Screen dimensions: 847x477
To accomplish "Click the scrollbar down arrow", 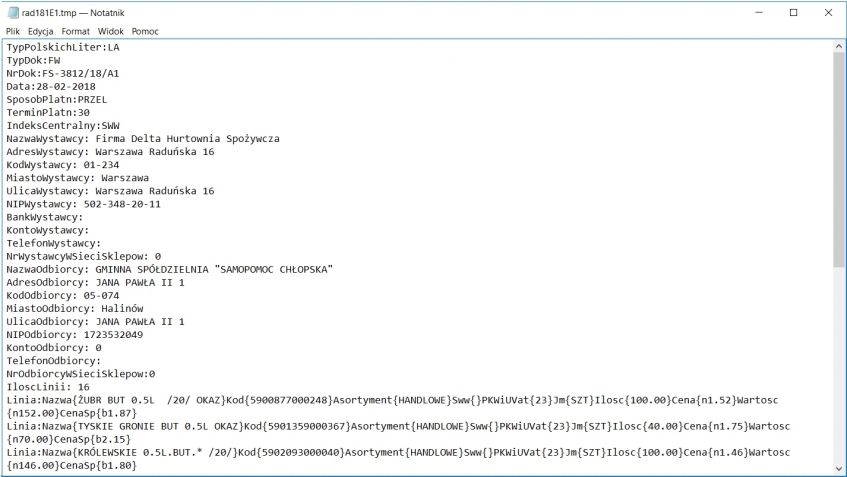I will pyautogui.click(x=839, y=469).
